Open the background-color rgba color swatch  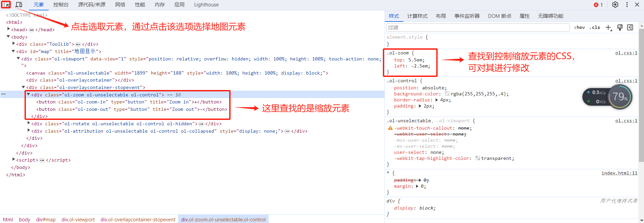[x=447, y=94]
